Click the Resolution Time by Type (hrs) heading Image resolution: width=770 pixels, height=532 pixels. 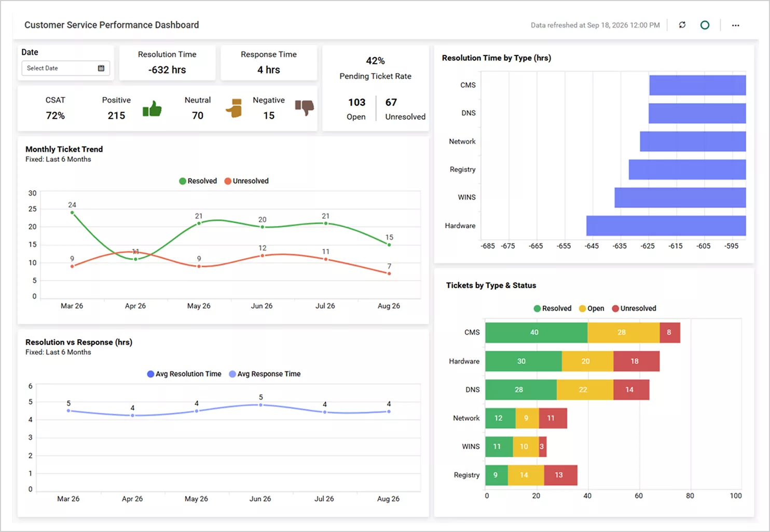pos(497,58)
